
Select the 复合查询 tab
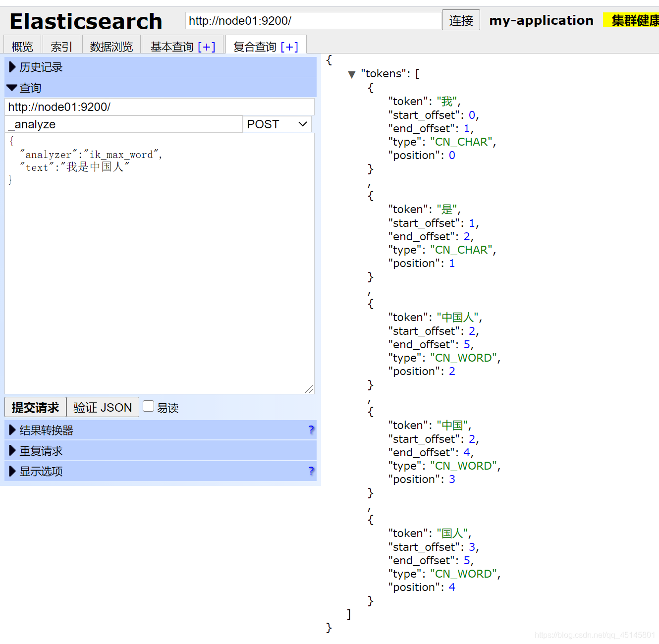255,47
